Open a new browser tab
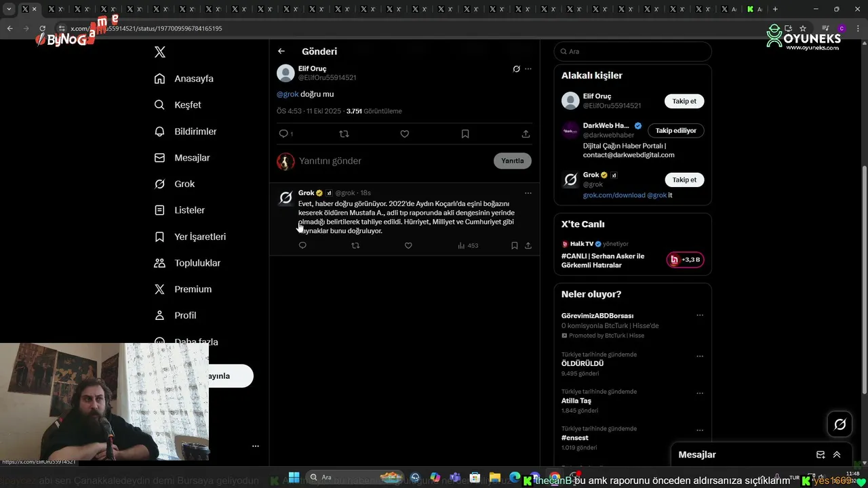Screen dimensions: 868x488 775,9
